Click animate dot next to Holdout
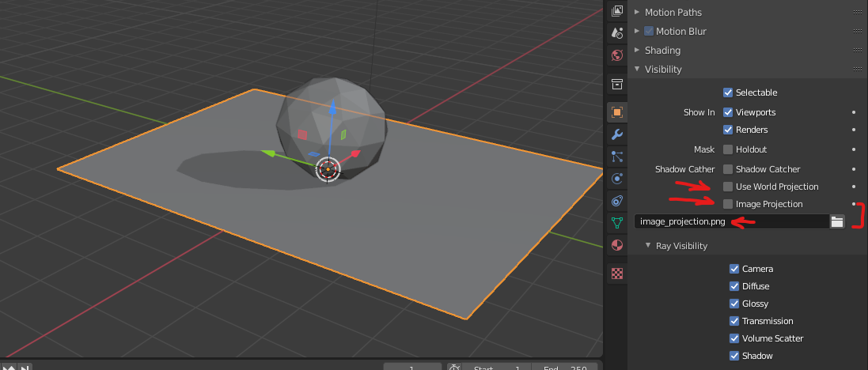Screen dimensions: 868x370 coord(854,149)
